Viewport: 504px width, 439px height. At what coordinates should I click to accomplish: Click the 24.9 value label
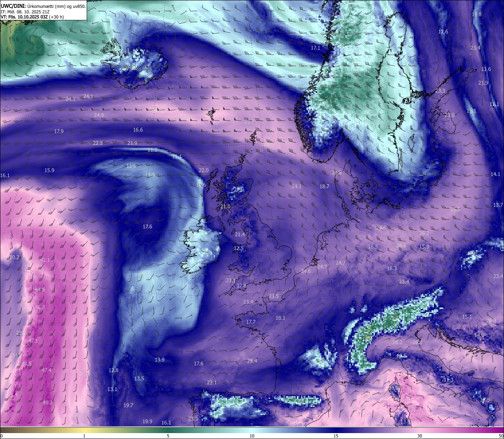point(99,115)
